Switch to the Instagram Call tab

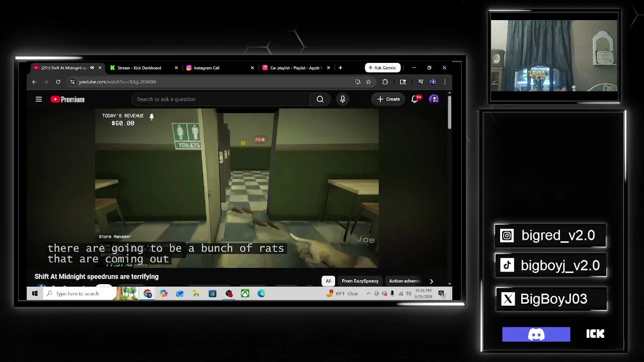point(206,68)
